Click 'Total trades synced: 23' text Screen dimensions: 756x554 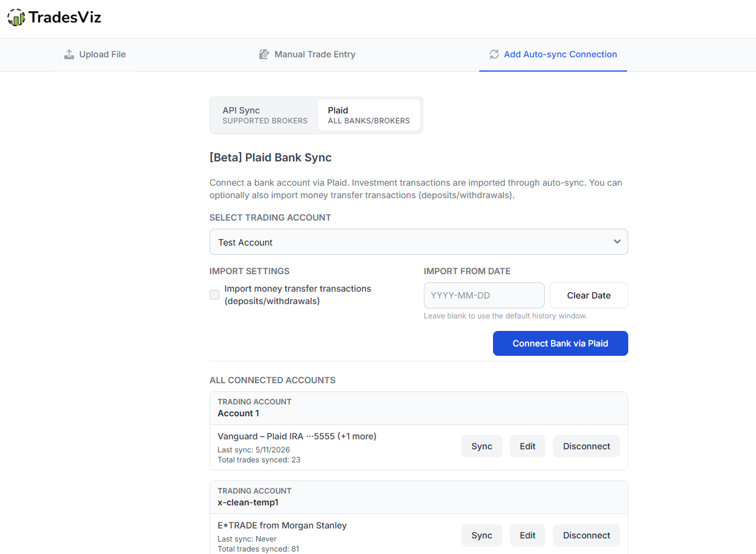pyautogui.click(x=259, y=460)
